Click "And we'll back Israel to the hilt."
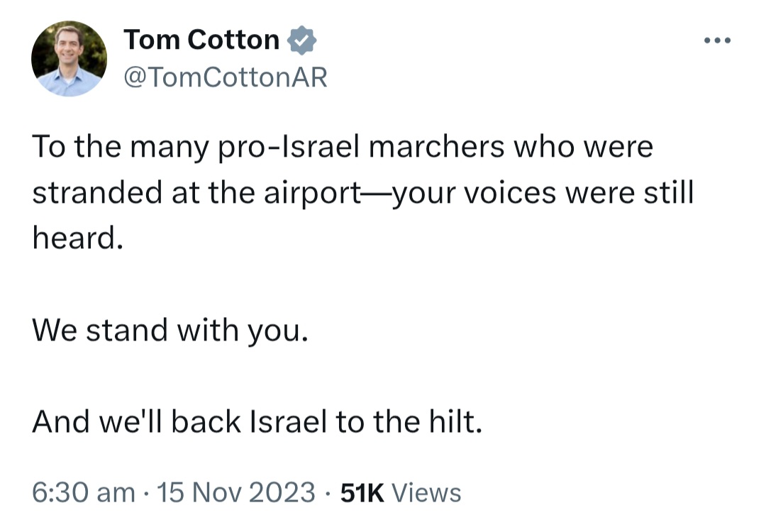The width and height of the screenshot is (766, 532). point(257,421)
